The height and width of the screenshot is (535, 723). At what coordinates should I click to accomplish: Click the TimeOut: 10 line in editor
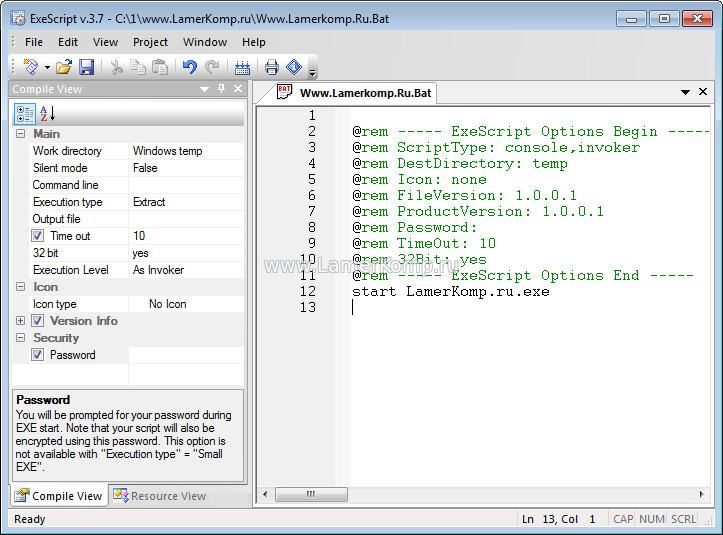[x=424, y=244]
